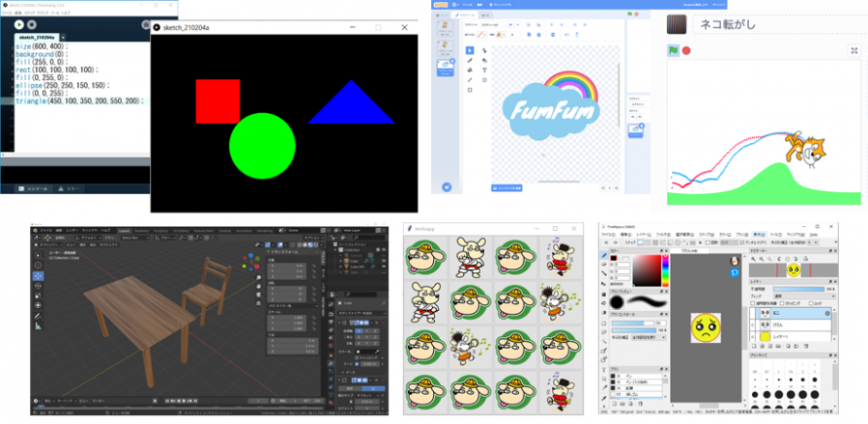The height and width of the screenshot is (424, 868).
Task: Select the Text tool in Scratch paint editor
Action: (485, 70)
